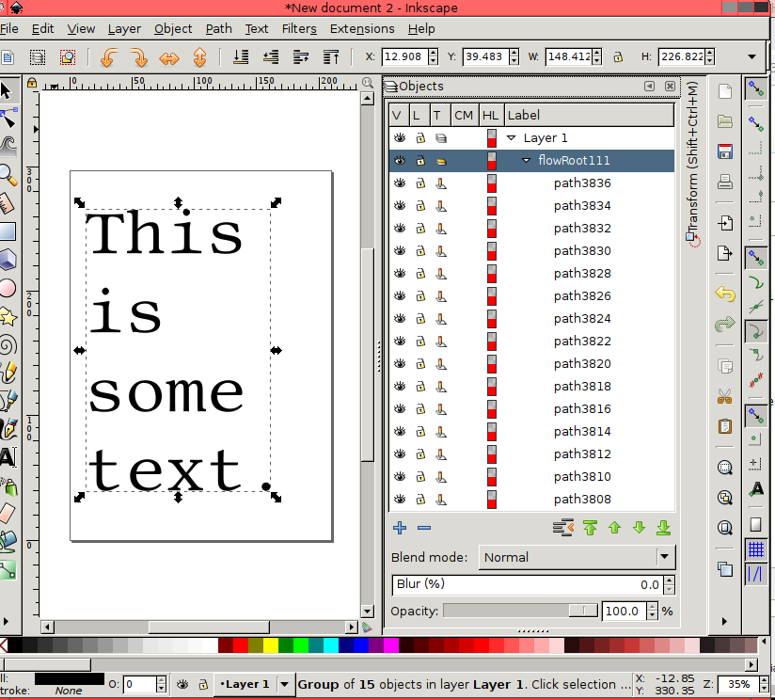
Task: Open the Extensions menu
Action: 362,29
